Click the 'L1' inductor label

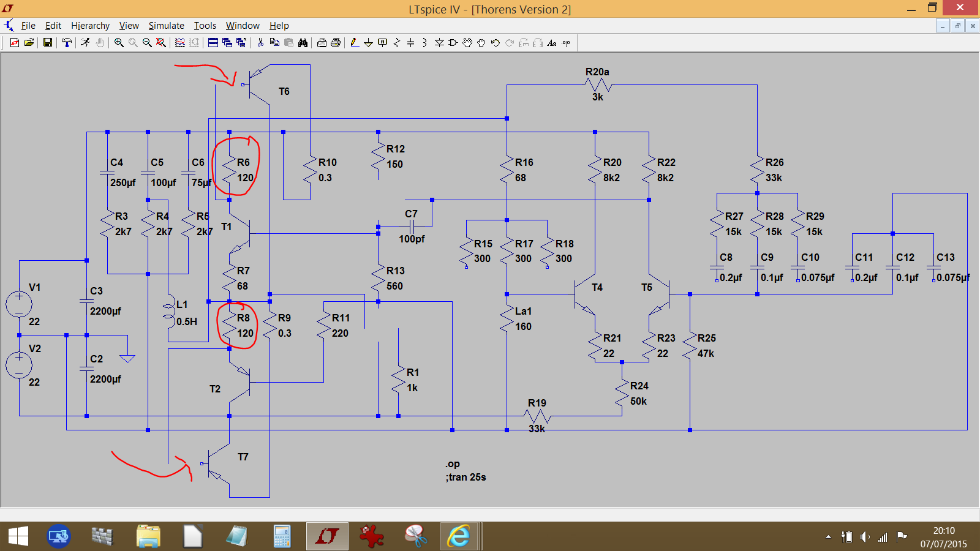click(x=182, y=304)
